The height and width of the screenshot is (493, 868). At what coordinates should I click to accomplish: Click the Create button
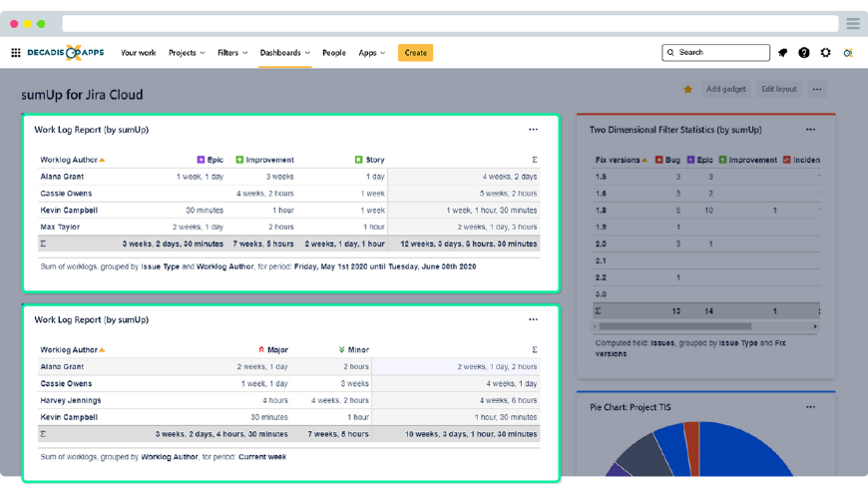pos(415,53)
